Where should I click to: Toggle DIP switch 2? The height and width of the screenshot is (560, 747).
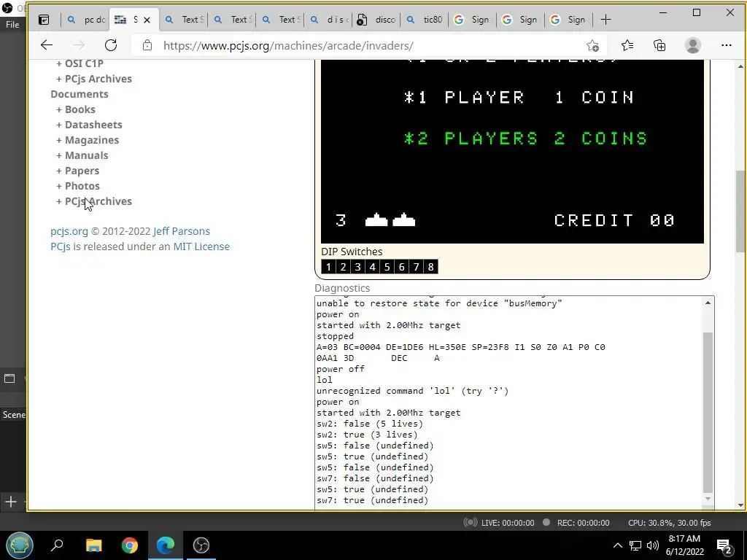coord(343,267)
